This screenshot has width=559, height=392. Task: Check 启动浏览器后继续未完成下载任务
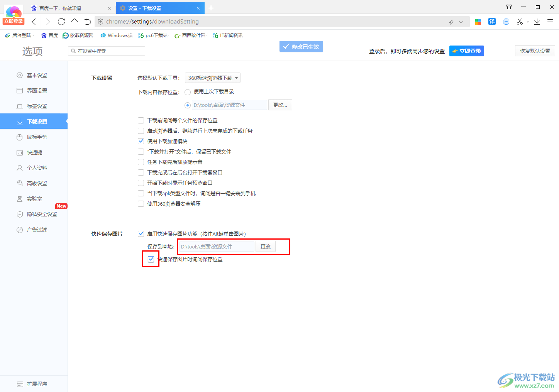(x=141, y=131)
